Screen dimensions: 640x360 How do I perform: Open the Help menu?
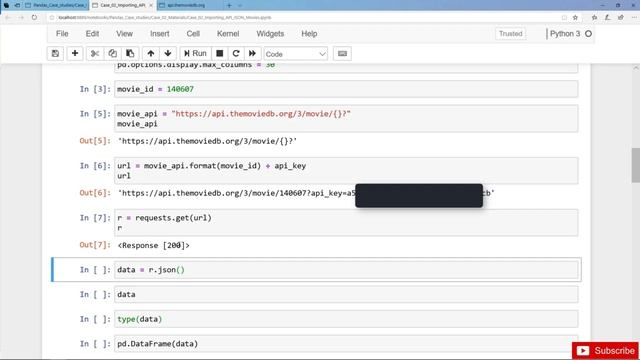coord(309,34)
